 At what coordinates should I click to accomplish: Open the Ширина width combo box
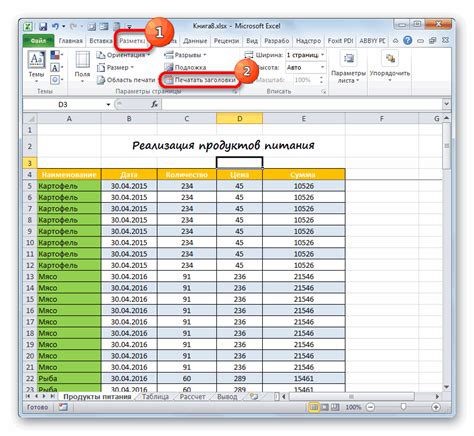tap(305, 55)
